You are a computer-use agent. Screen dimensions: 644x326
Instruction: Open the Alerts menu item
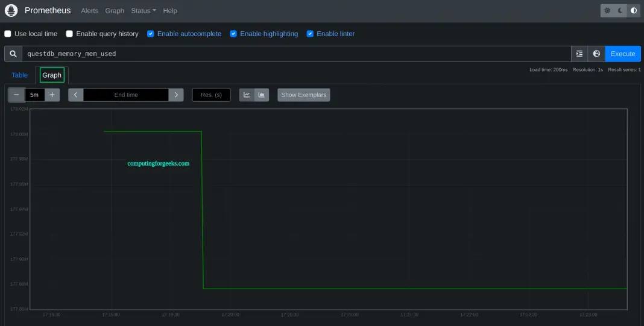click(89, 11)
